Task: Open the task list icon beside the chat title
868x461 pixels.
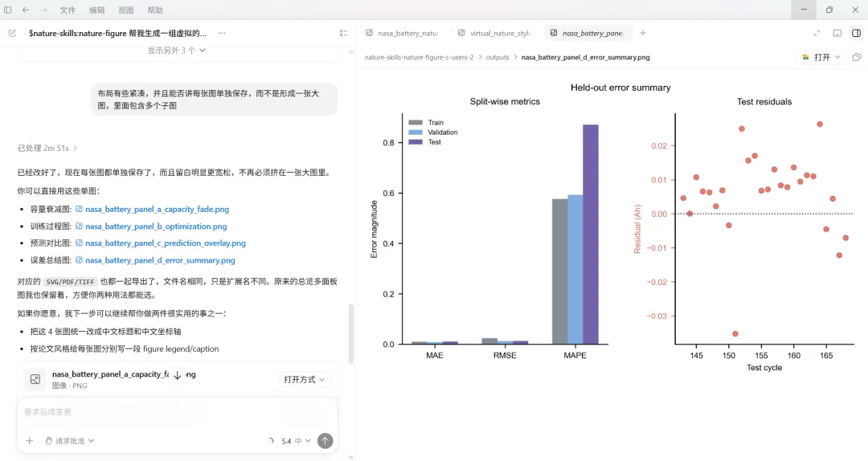Action: point(343,33)
